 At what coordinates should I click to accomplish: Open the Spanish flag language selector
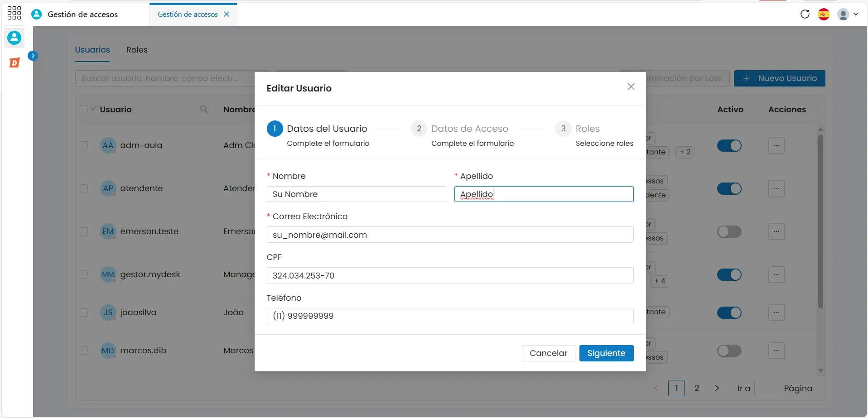tap(824, 14)
